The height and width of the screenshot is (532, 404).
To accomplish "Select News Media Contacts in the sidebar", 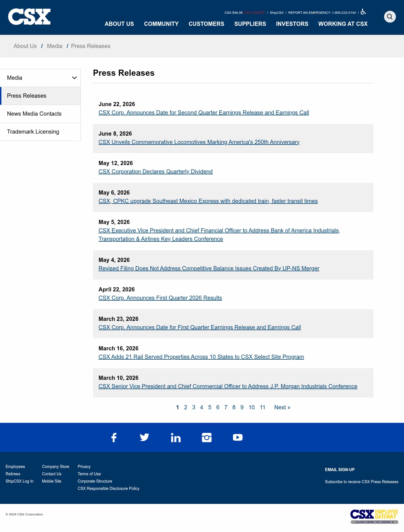I will (x=40, y=114).
